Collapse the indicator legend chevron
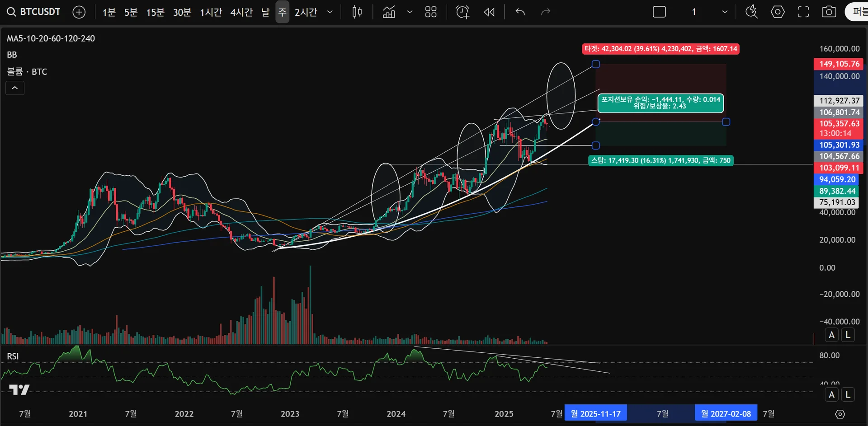868x426 pixels. click(15, 88)
